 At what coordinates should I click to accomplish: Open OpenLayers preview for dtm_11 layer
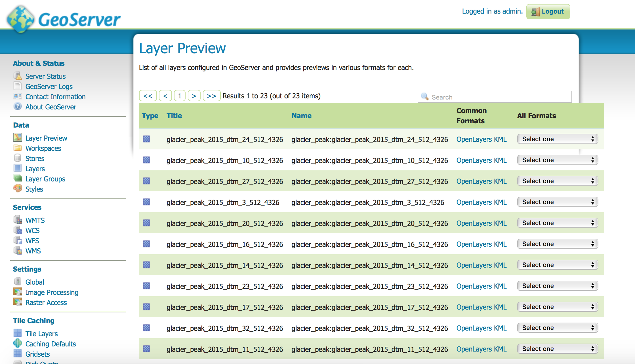[x=474, y=349]
